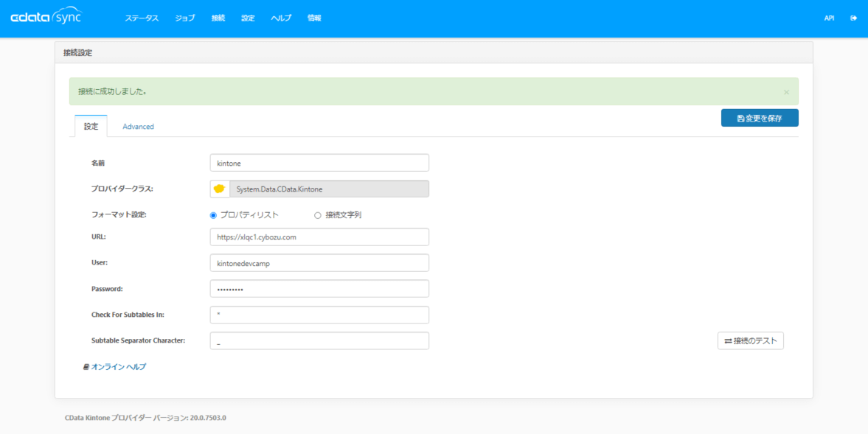The width and height of the screenshot is (868, 434).
Task: Click the プロバイダークラス label
Action: tap(122, 189)
